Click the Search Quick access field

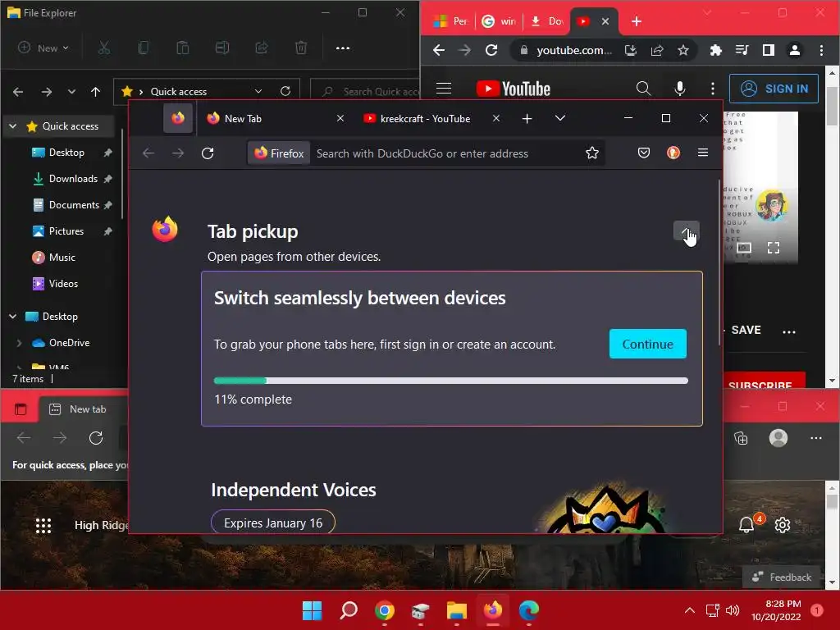[365, 92]
